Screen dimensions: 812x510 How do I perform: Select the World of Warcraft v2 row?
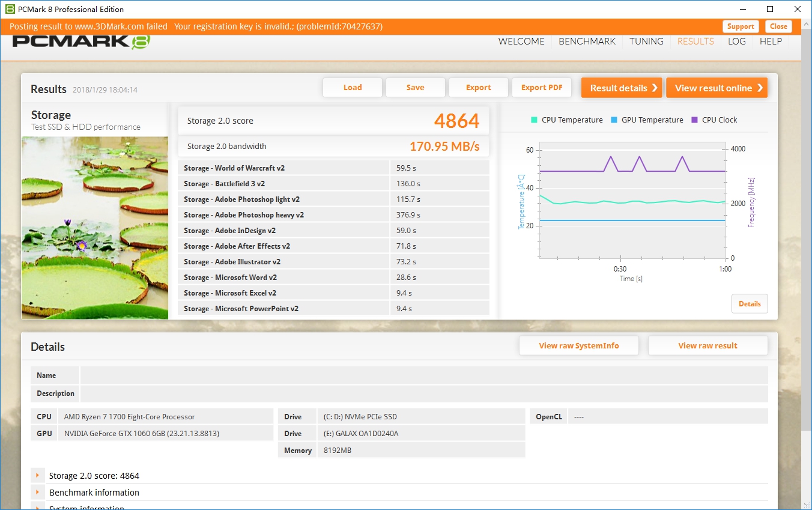click(x=334, y=168)
